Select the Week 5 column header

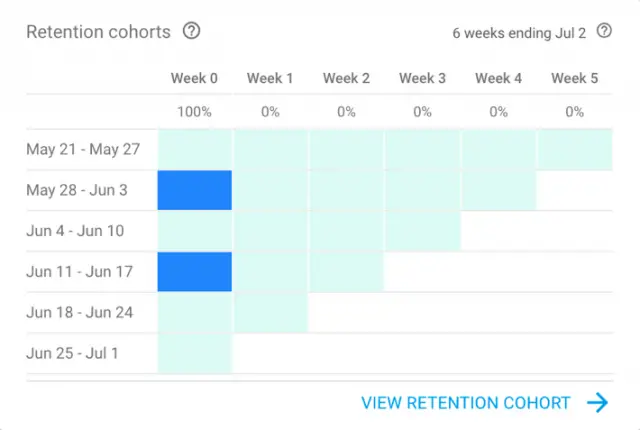(x=574, y=78)
